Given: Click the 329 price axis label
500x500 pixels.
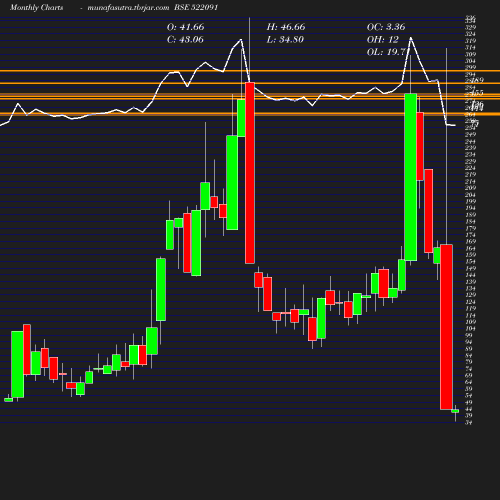Looking at the screenshot, I should tap(470, 27).
